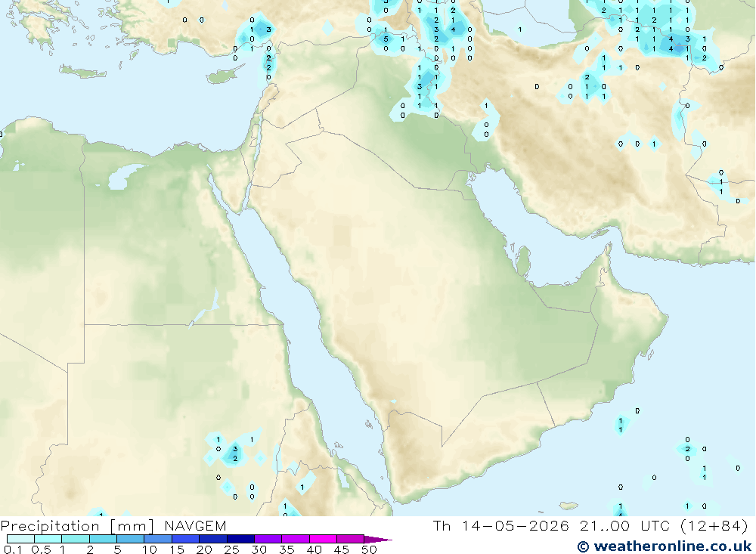Pick the 2–5 mm legend color swatch
756x554 pixels.
103,539
